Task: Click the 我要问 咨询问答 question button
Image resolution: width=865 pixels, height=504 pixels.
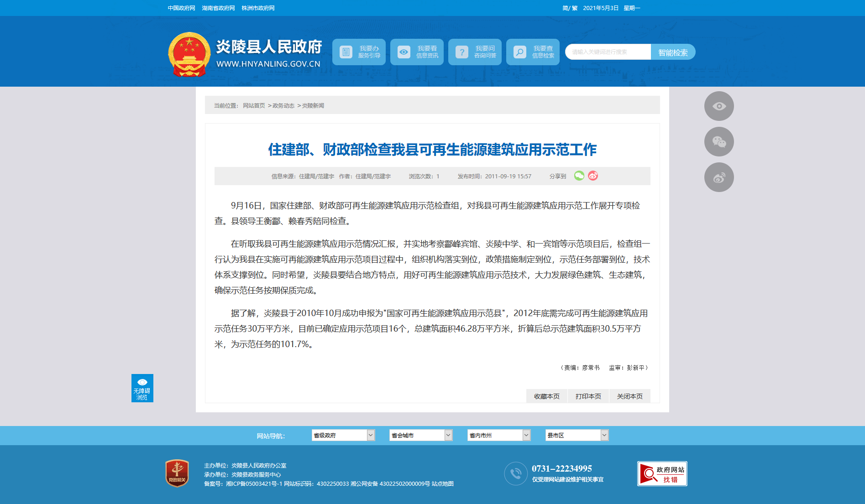Action: point(475,52)
